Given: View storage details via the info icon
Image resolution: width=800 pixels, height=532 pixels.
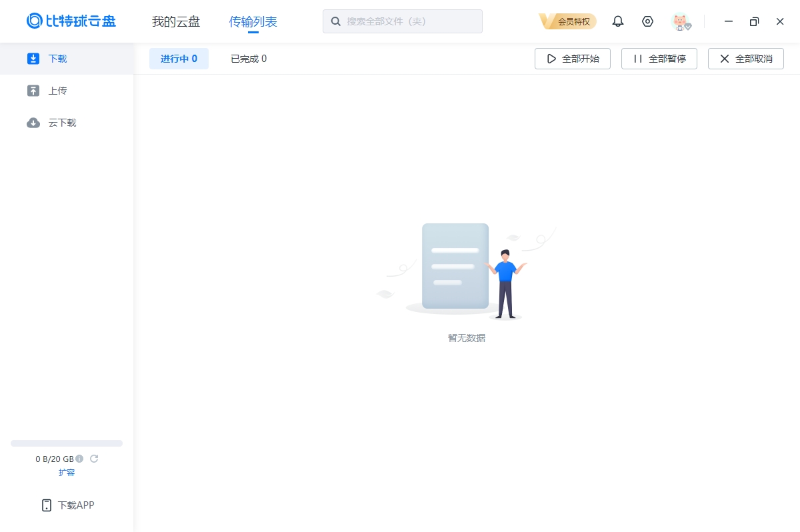Looking at the screenshot, I should pyautogui.click(x=79, y=459).
